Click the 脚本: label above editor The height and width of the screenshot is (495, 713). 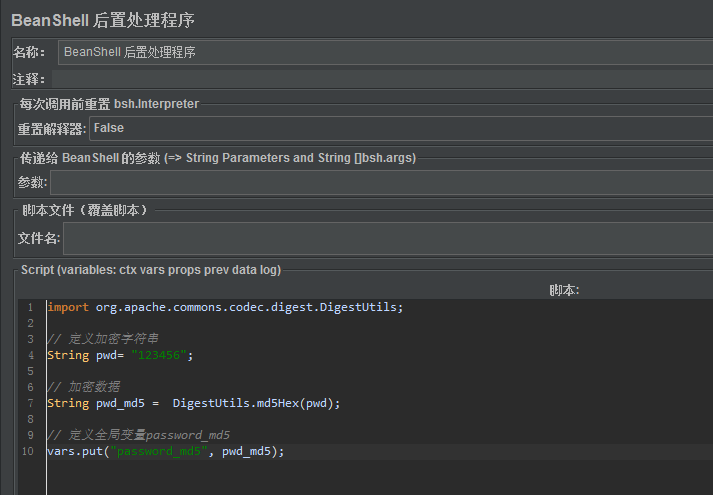[564, 290]
